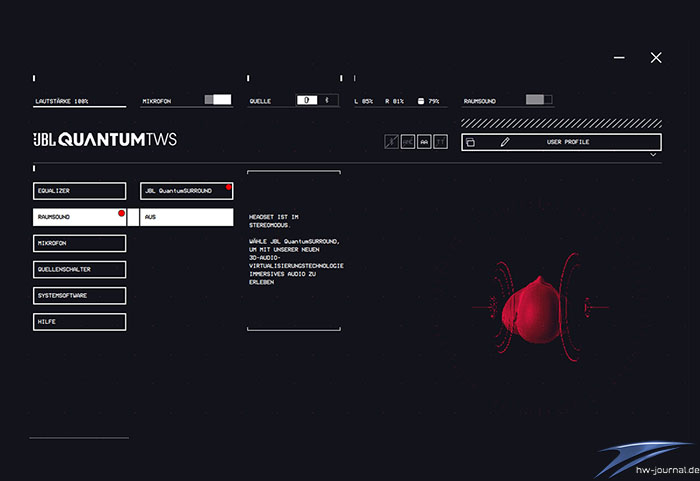The width and height of the screenshot is (700, 481).
Task: Click the left earbud L 85% reading
Action: [x=364, y=101]
